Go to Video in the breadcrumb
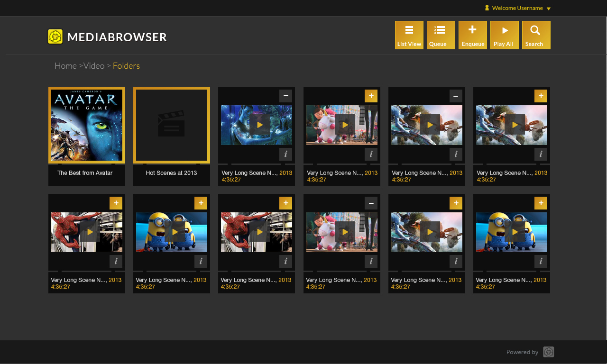 tap(94, 65)
